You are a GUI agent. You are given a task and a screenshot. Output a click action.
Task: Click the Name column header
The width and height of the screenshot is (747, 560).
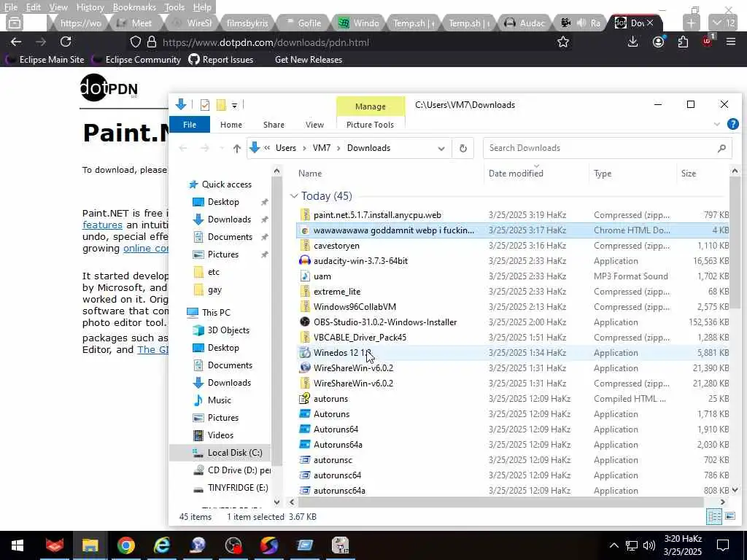(x=309, y=174)
